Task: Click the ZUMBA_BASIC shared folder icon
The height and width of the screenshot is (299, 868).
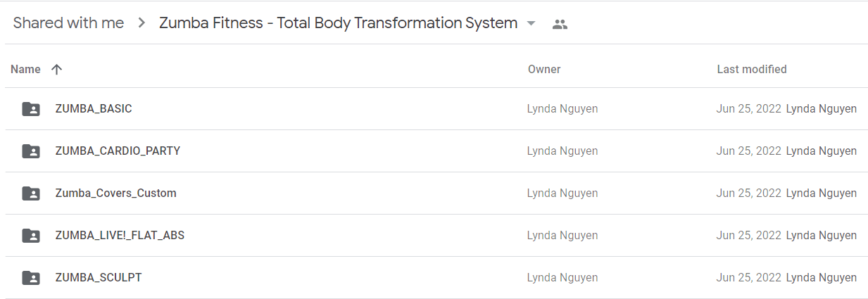Action: (31, 109)
